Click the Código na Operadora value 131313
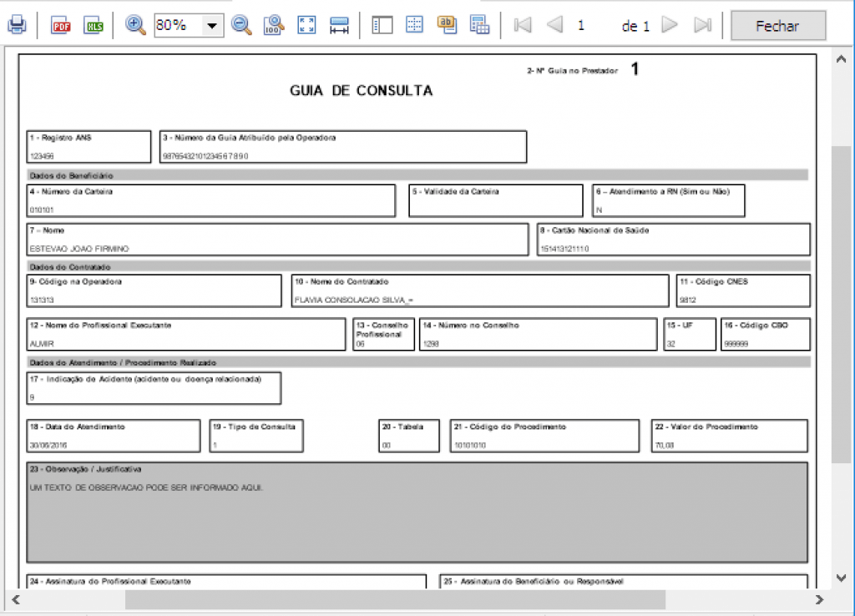This screenshot has height=616, width=855. (42, 300)
